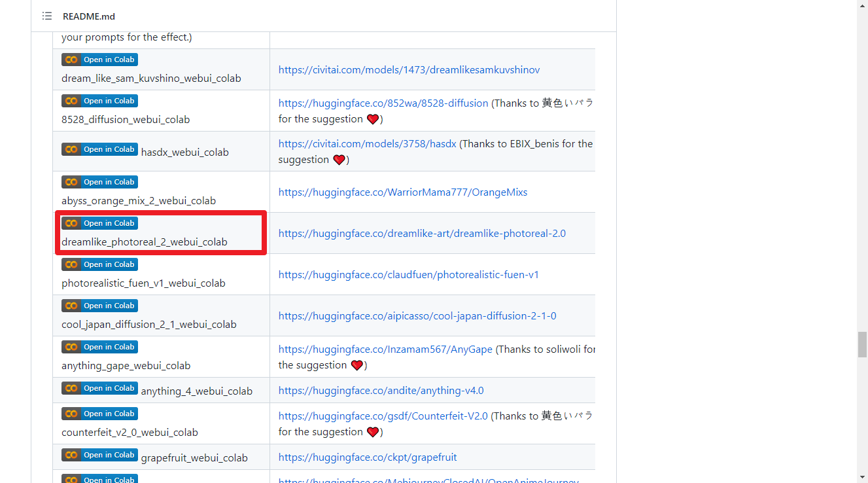Click 'Thanks to EBIX_benis for the' text
This screenshot has height=483, width=868.
(527, 143)
